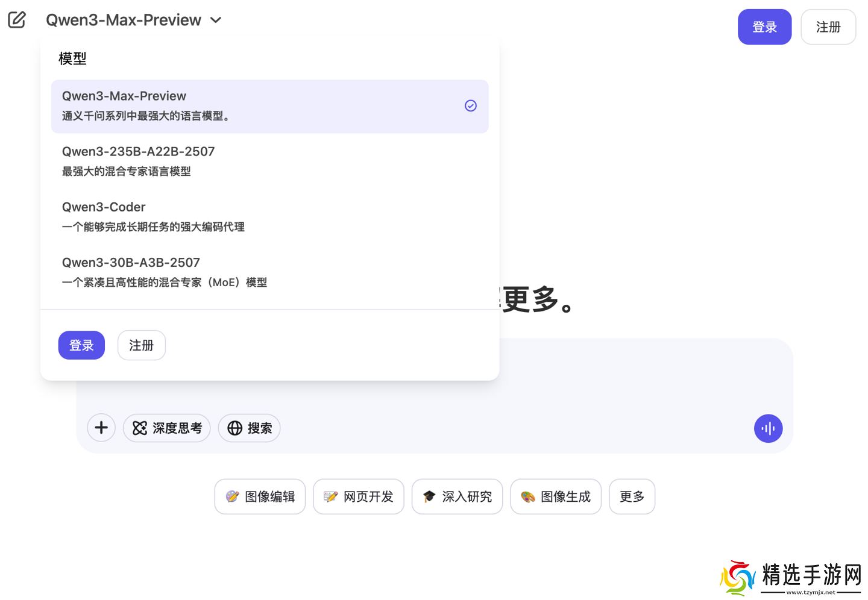The width and height of the screenshot is (868, 600).
Task: Click the checkmark icon beside Qwen3-Max-Preview
Action: coord(471,106)
